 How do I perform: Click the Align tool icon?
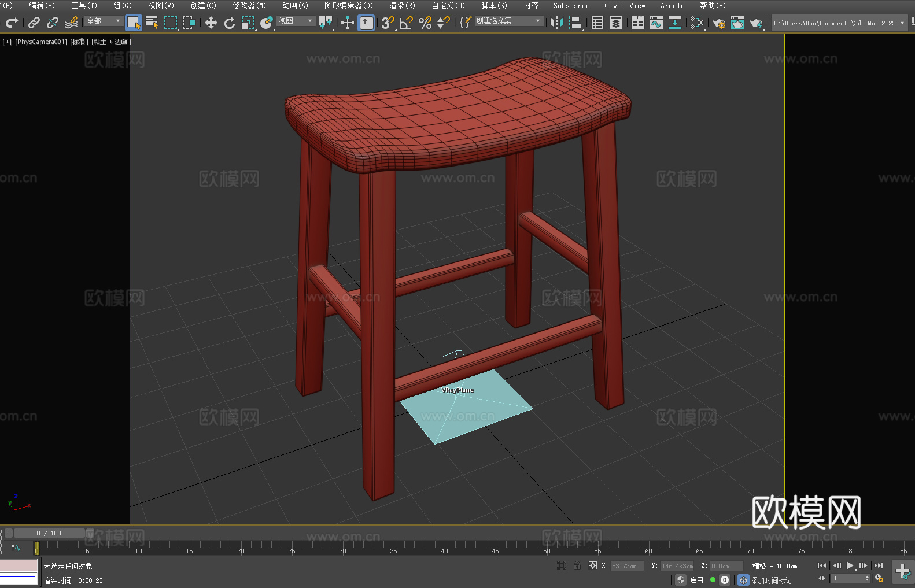(x=575, y=23)
